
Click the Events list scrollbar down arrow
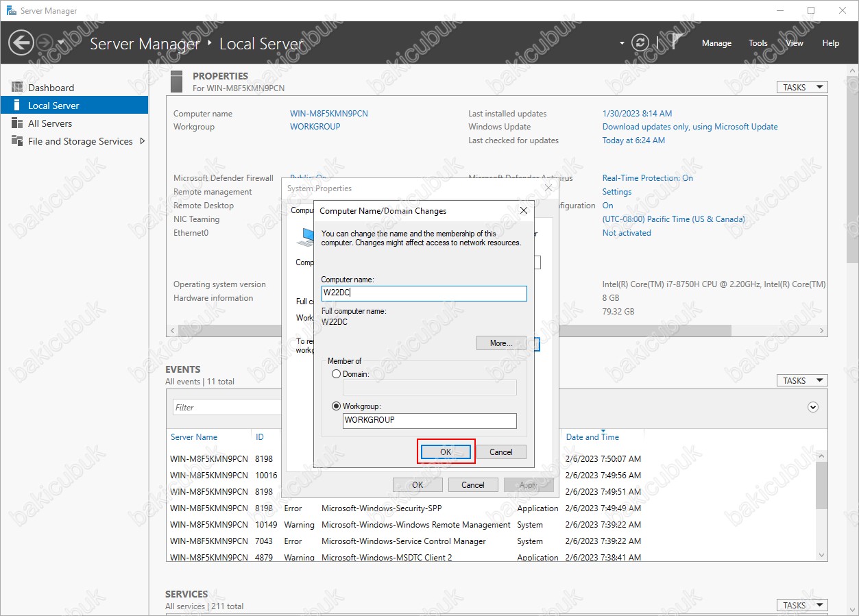pyautogui.click(x=822, y=554)
